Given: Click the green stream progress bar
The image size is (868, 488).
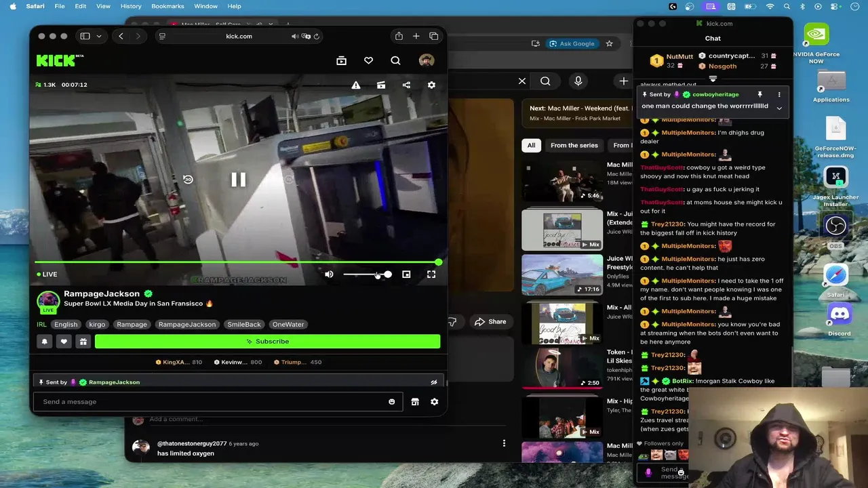Looking at the screenshot, I should click(x=237, y=262).
